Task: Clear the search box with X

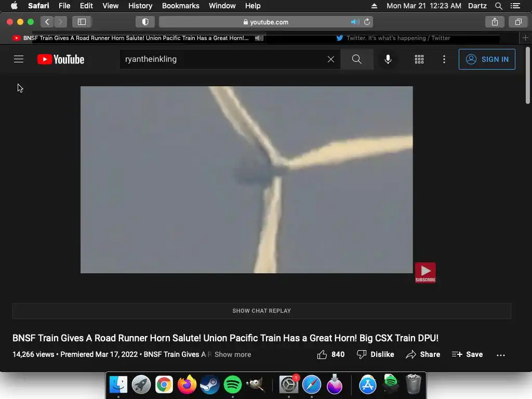Action: point(331,59)
